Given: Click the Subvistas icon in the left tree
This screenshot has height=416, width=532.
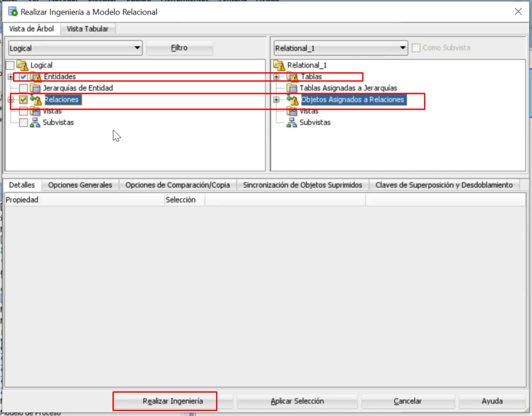Looking at the screenshot, I should pos(35,122).
